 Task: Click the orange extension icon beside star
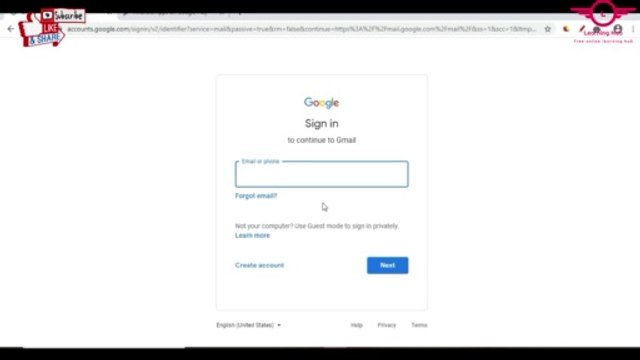point(566,29)
